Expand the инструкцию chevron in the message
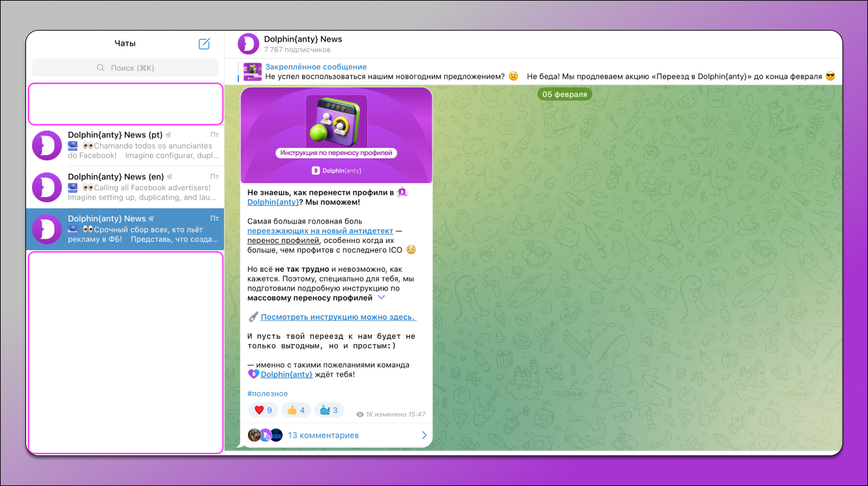 pos(381,297)
